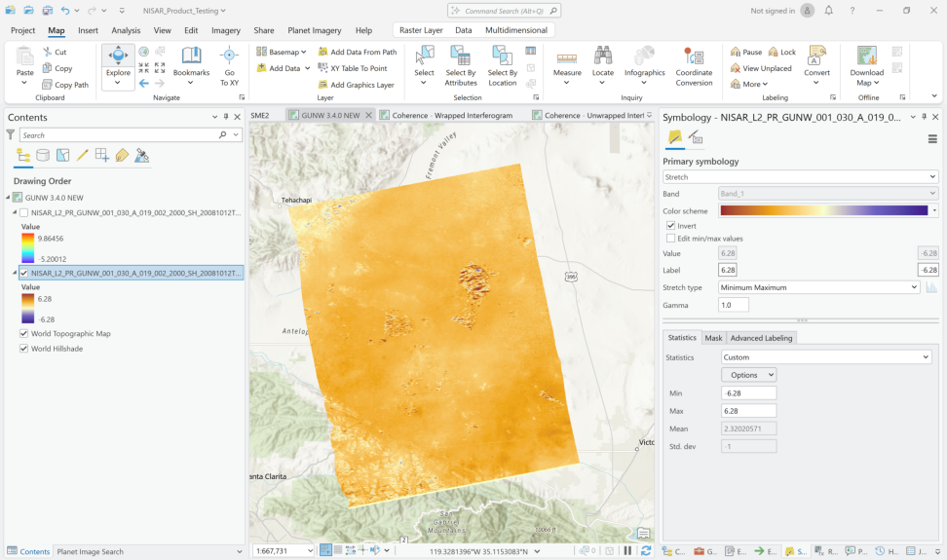
Task: Switch to List By Data Source
Action: 43,156
